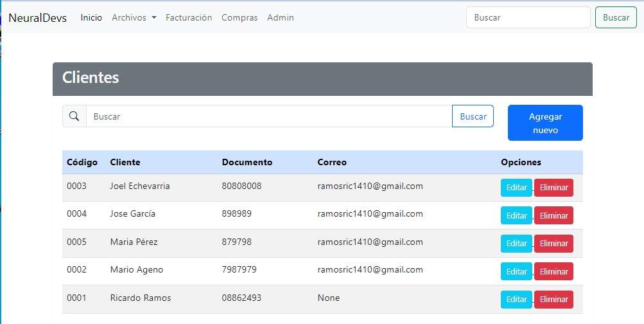Click the email in Mario Ageno's row
The image size is (644, 324).
[x=370, y=270]
